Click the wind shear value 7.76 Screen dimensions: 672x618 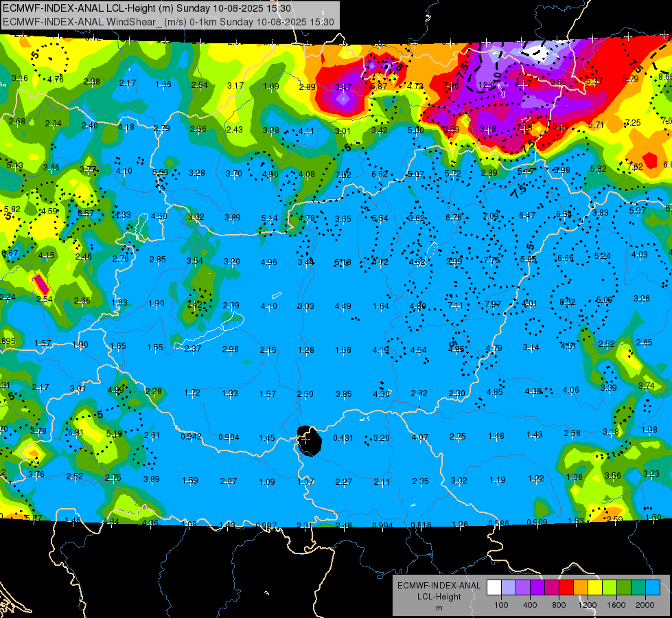pos(491,260)
